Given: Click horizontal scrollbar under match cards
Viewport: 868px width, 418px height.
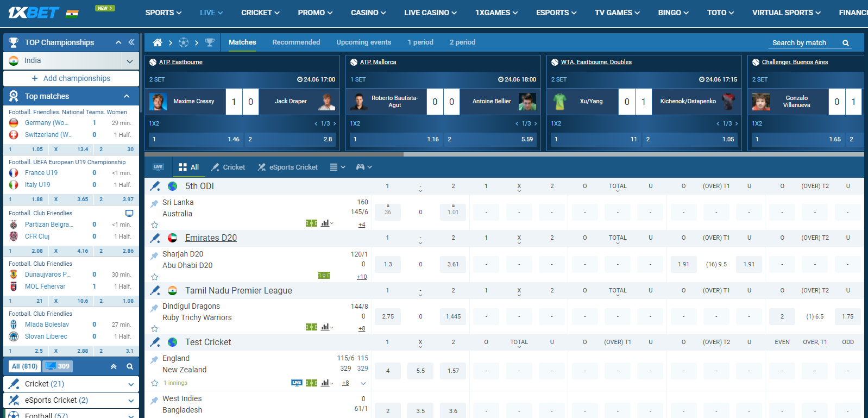Looking at the screenshot, I should point(274,154).
